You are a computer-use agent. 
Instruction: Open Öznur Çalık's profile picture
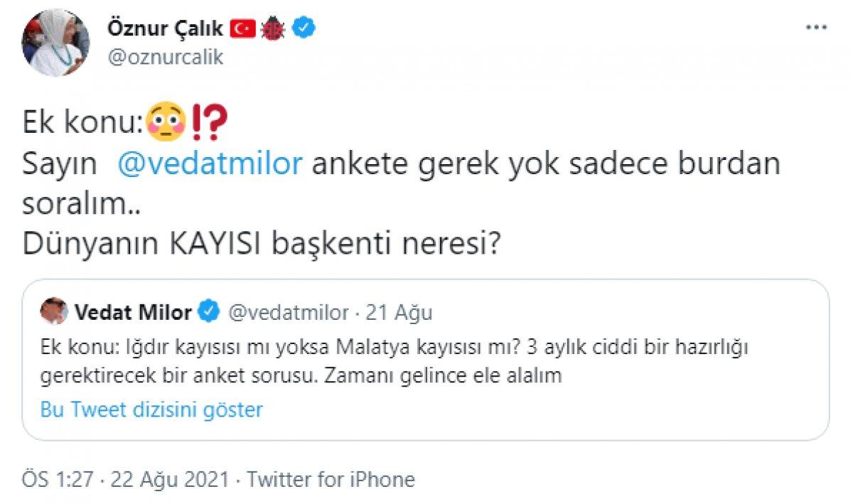point(53,41)
